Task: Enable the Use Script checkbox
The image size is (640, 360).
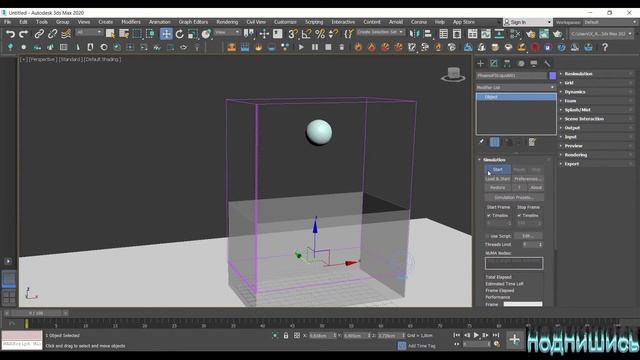Action: [487, 236]
